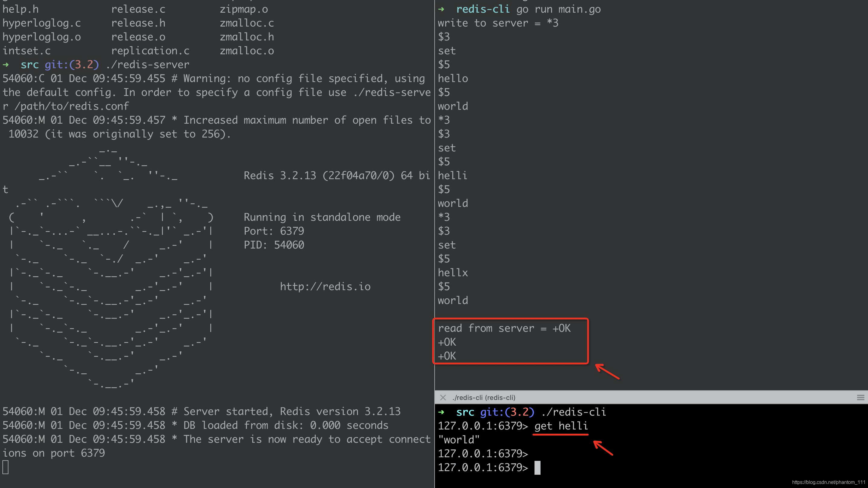Screen dimensions: 868x488
Task: Click the http://redis.io link in server output
Action: (325, 287)
